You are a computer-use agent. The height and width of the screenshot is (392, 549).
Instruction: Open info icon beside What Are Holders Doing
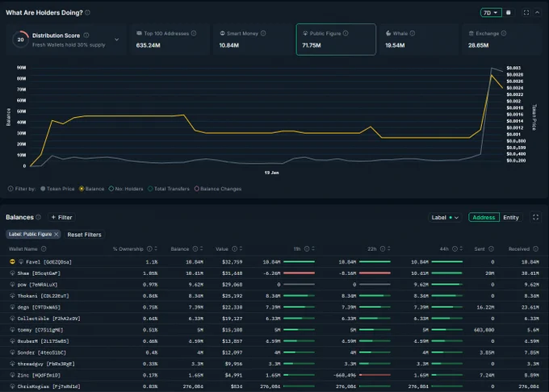[x=87, y=13]
